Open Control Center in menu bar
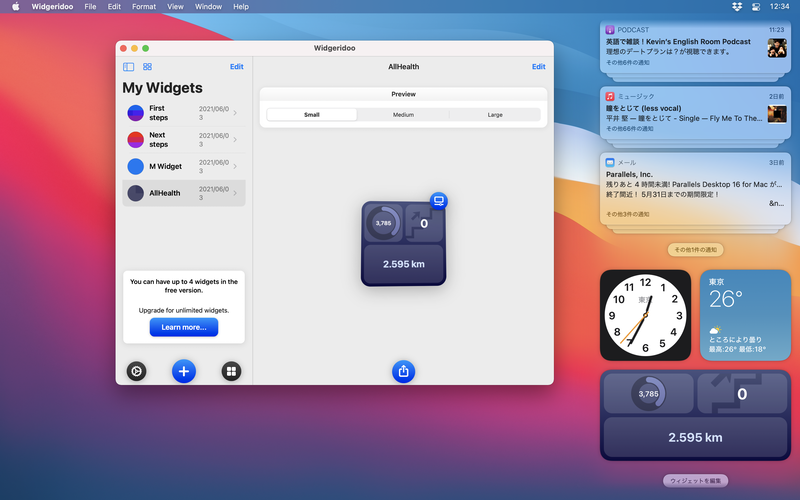This screenshot has height=500, width=800. tap(756, 7)
